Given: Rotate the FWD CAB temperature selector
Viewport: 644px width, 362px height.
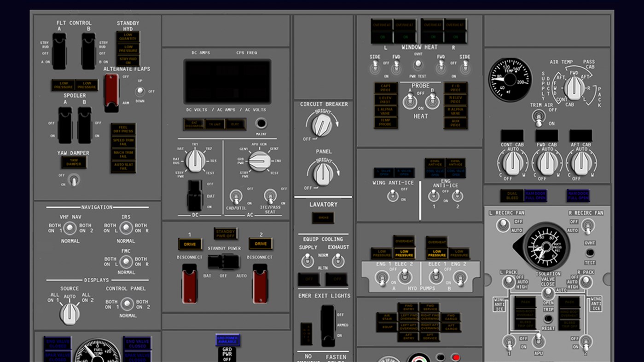Looking at the screenshot, I should [546, 163].
